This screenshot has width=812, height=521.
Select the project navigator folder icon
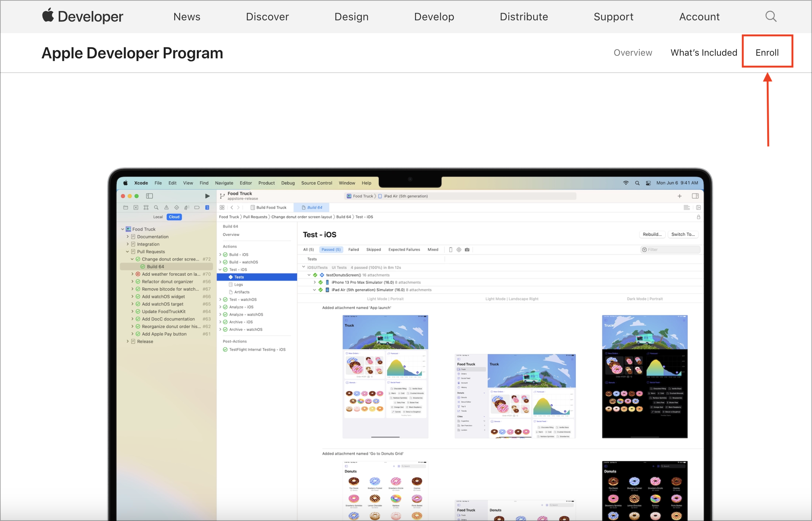pyautogui.click(x=126, y=207)
